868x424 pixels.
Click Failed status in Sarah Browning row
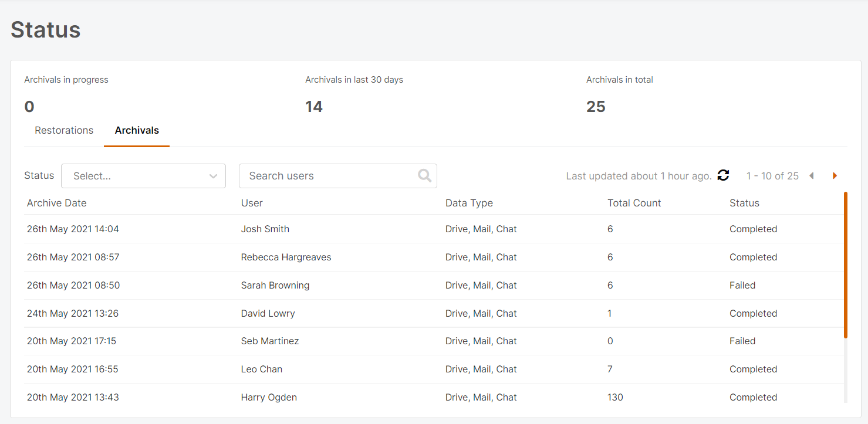[x=742, y=285]
